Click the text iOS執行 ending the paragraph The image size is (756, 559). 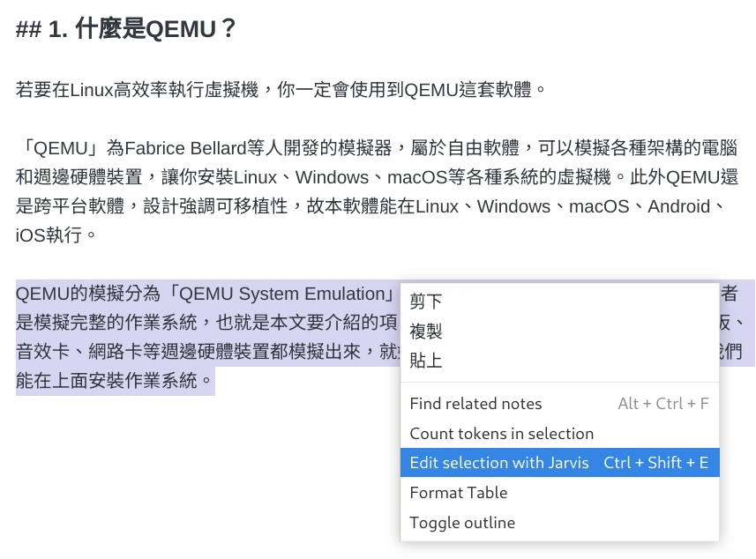click(x=47, y=235)
